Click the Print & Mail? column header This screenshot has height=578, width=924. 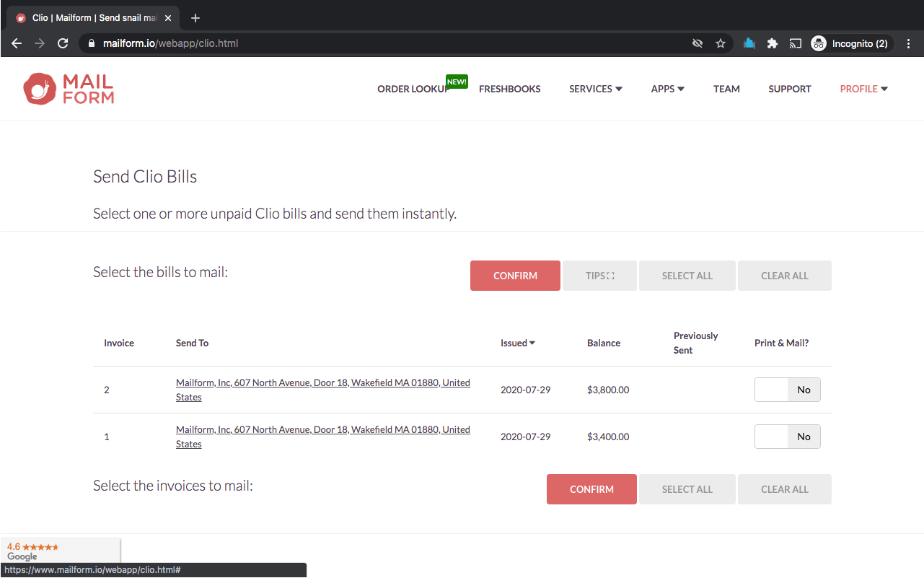[x=782, y=343]
